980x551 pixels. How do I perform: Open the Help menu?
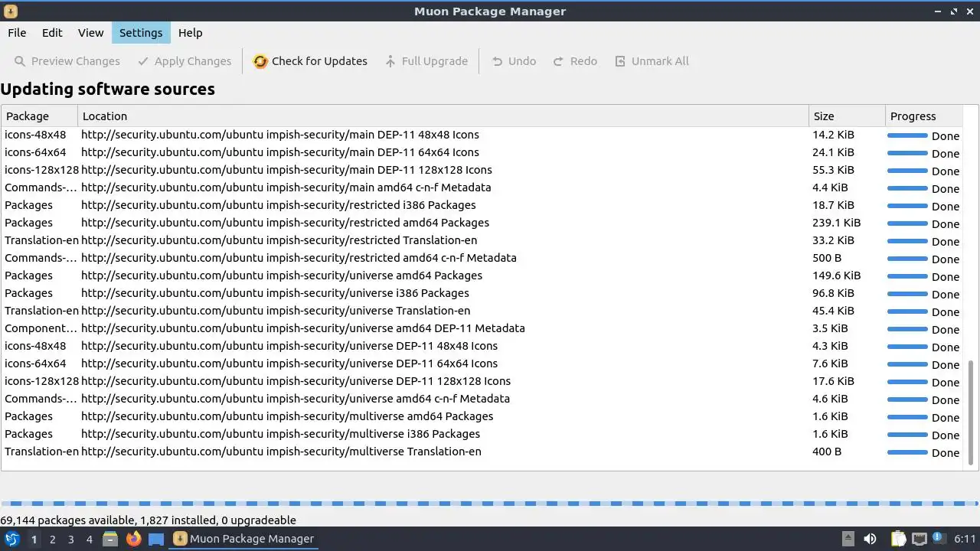click(191, 33)
